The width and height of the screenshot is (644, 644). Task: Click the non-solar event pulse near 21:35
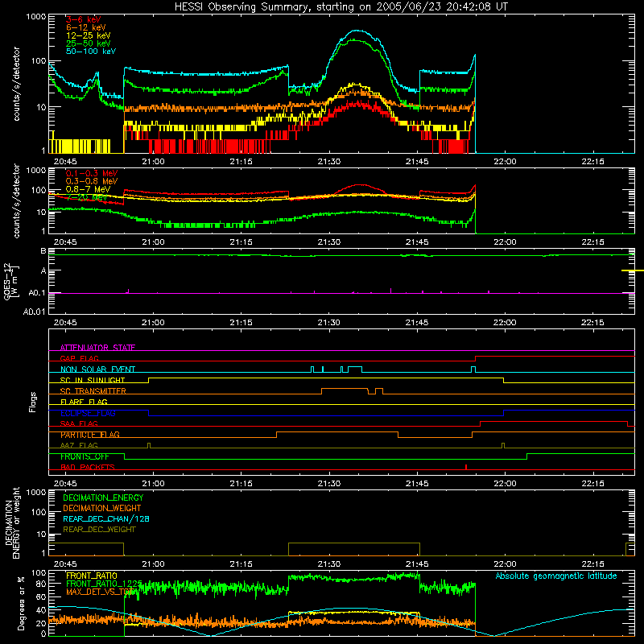355,369
